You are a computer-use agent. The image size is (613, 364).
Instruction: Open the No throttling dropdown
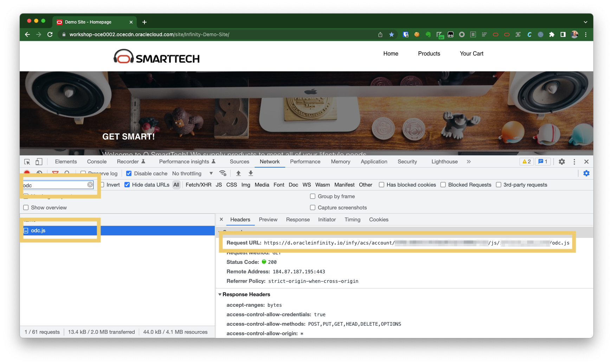click(193, 174)
